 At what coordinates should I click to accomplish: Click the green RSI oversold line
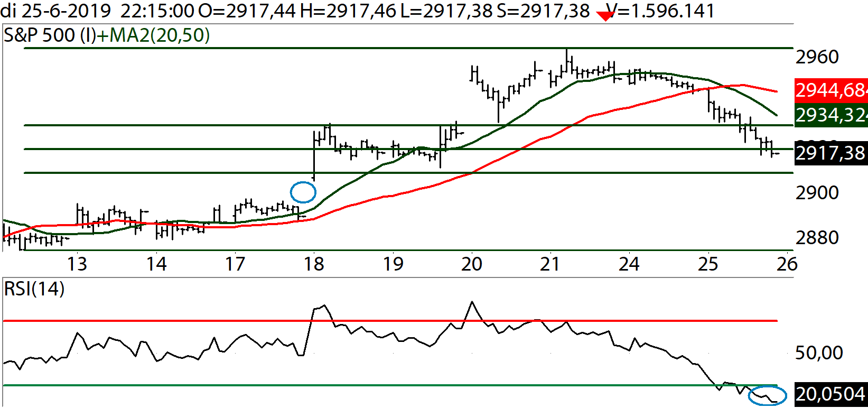click(390, 385)
